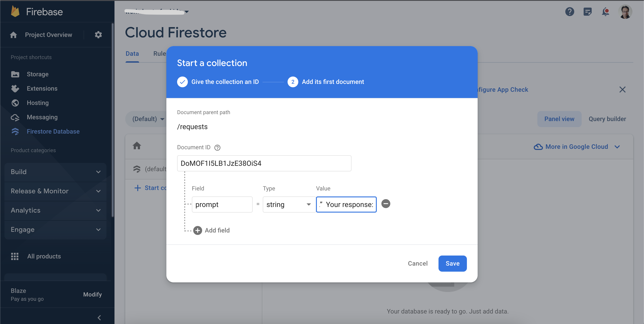Click the (default) database stack icon
The width and height of the screenshot is (644, 324).
pos(137,169)
